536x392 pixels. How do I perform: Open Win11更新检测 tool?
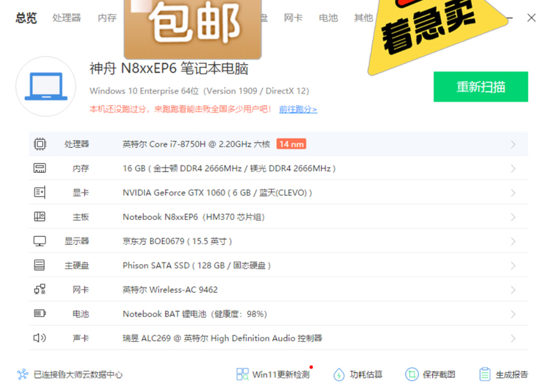tap(273, 374)
